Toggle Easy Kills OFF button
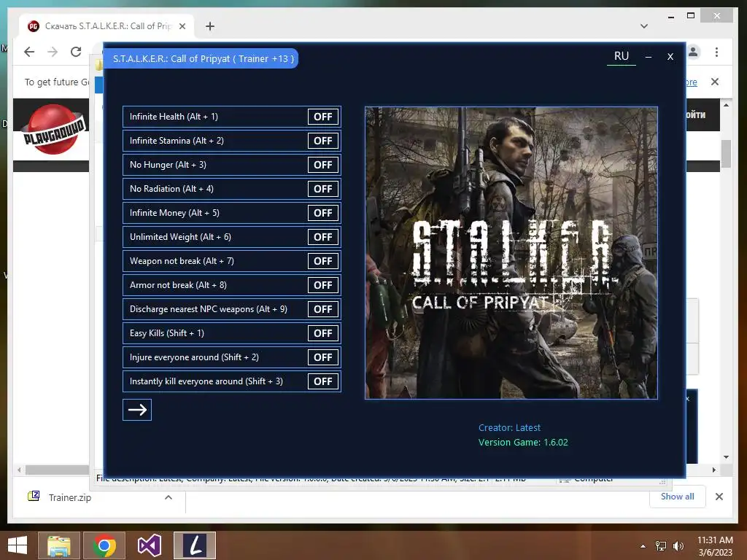This screenshot has height=560, width=747. pos(323,332)
